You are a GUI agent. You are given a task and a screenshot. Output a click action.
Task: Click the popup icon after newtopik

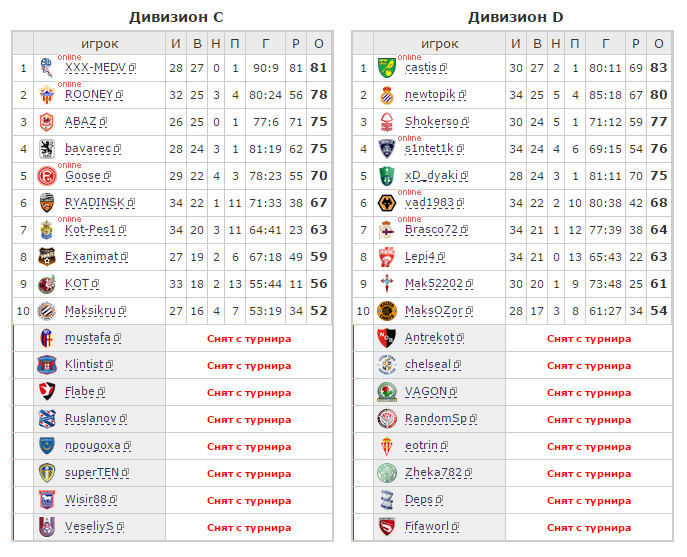click(463, 95)
